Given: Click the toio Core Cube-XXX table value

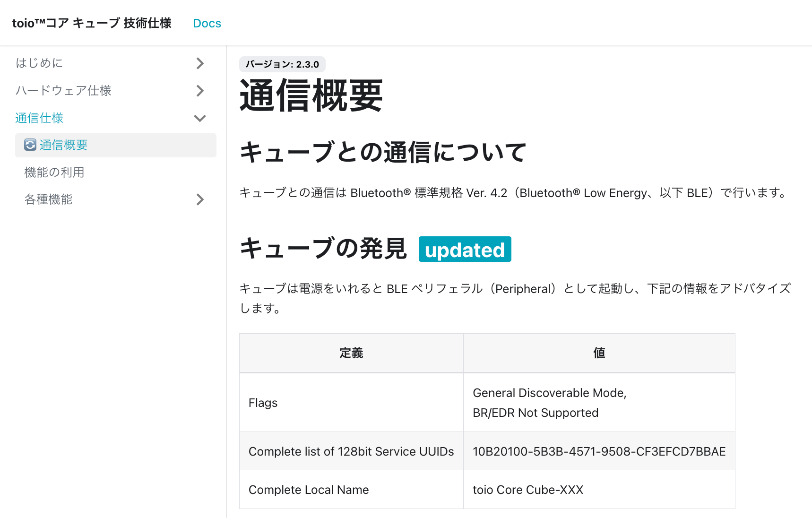Looking at the screenshot, I should click(528, 490).
